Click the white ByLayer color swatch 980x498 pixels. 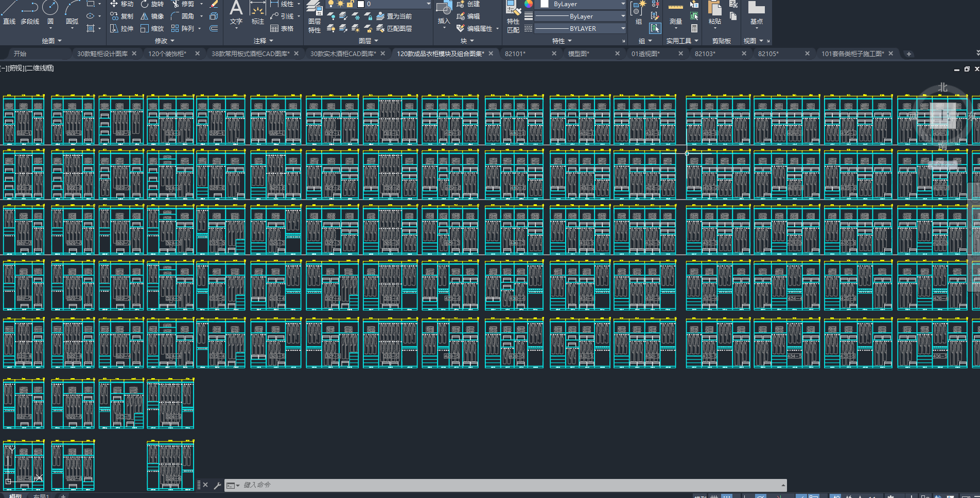pyautogui.click(x=544, y=4)
